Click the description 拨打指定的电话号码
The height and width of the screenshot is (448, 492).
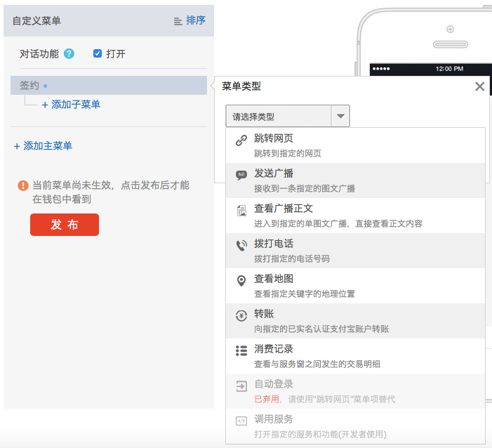pos(292,259)
